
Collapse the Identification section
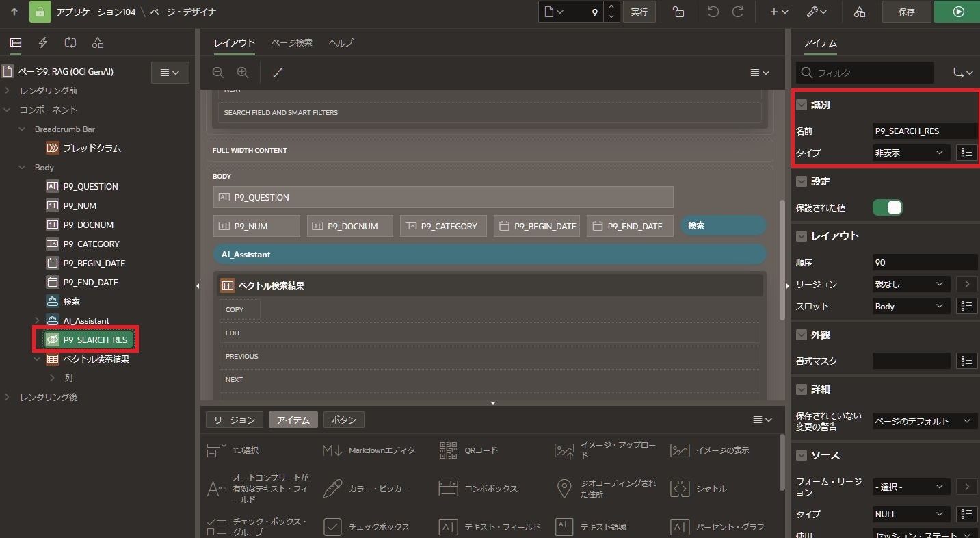pos(802,105)
